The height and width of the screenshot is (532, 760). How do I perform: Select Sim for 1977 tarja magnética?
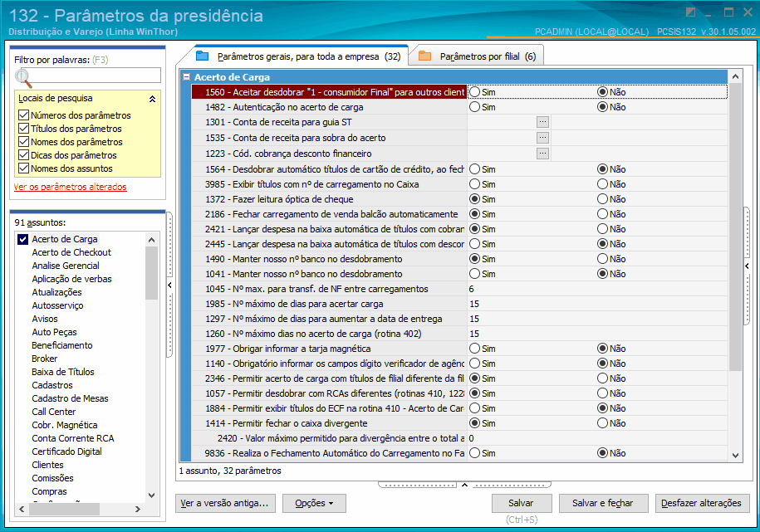[475, 349]
